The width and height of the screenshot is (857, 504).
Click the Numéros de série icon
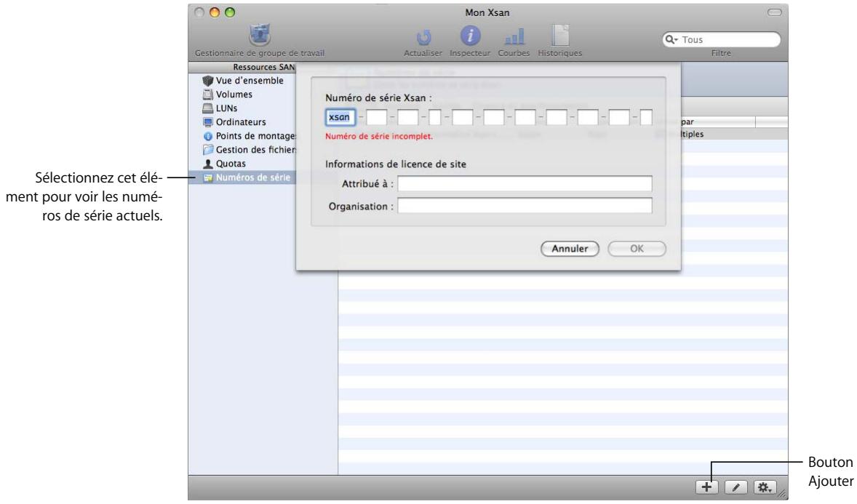pyautogui.click(x=207, y=177)
